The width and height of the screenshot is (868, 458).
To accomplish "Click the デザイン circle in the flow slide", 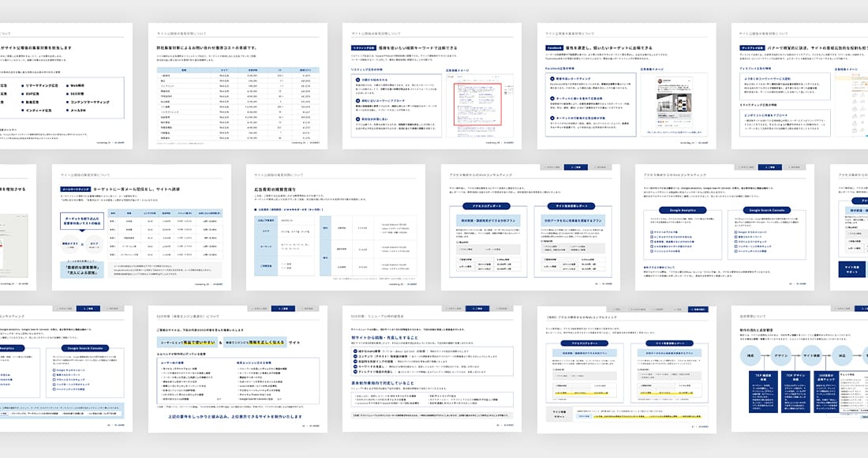I will (x=781, y=355).
